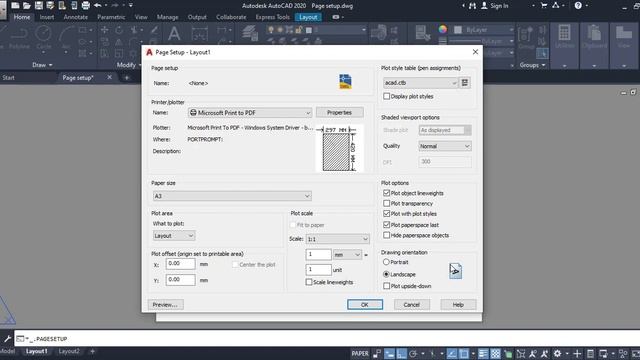Open the Manage ribbon tab
The width and height of the screenshot is (640, 360).
pos(167,17)
